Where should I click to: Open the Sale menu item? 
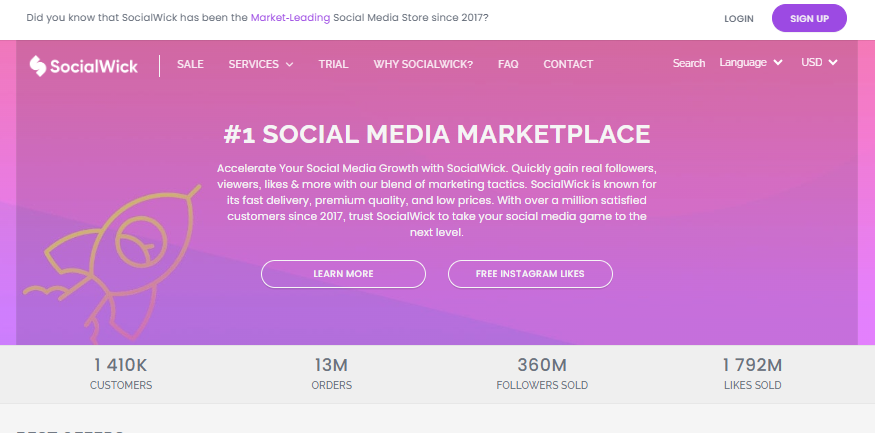coord(190,64)
